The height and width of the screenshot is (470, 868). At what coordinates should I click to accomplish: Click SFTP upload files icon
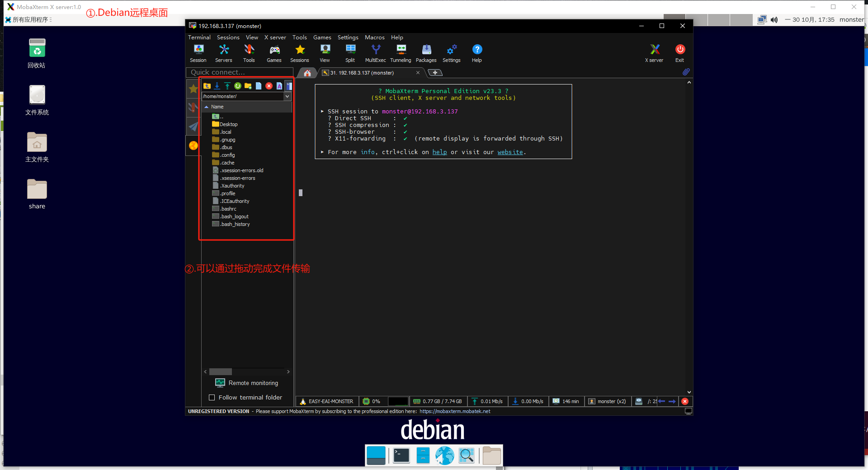(x=227, y=86)
